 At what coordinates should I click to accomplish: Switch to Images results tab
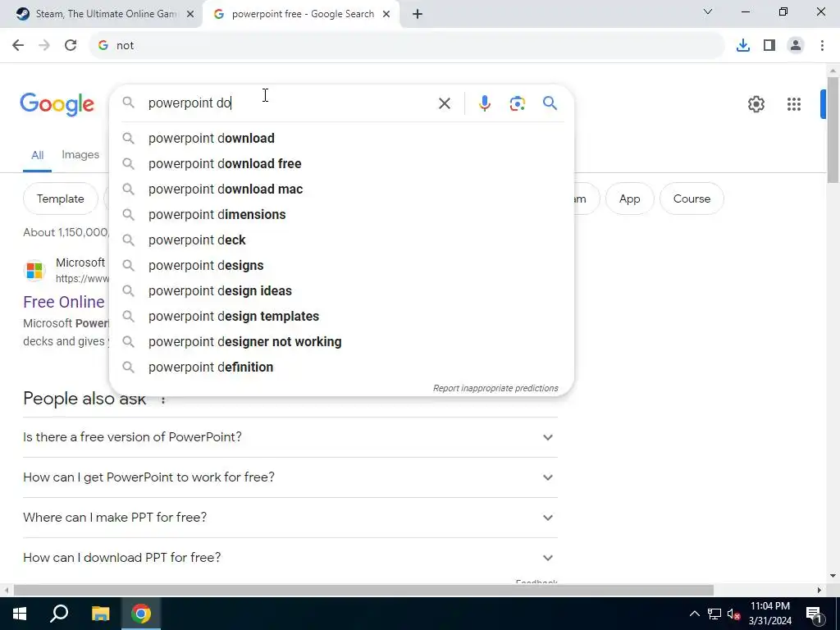pos(80,155)
